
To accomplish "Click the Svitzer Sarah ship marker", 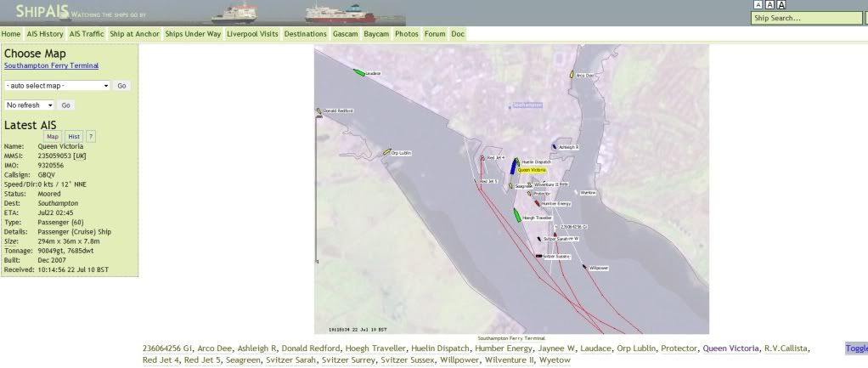I will point(539,239).
